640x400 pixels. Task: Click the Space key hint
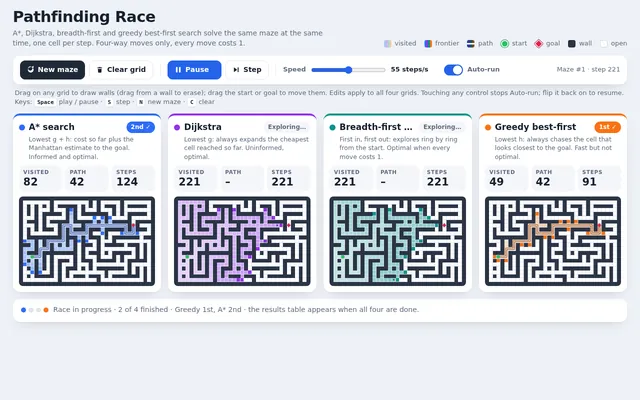pyautogui.click(x=45, y=102)
